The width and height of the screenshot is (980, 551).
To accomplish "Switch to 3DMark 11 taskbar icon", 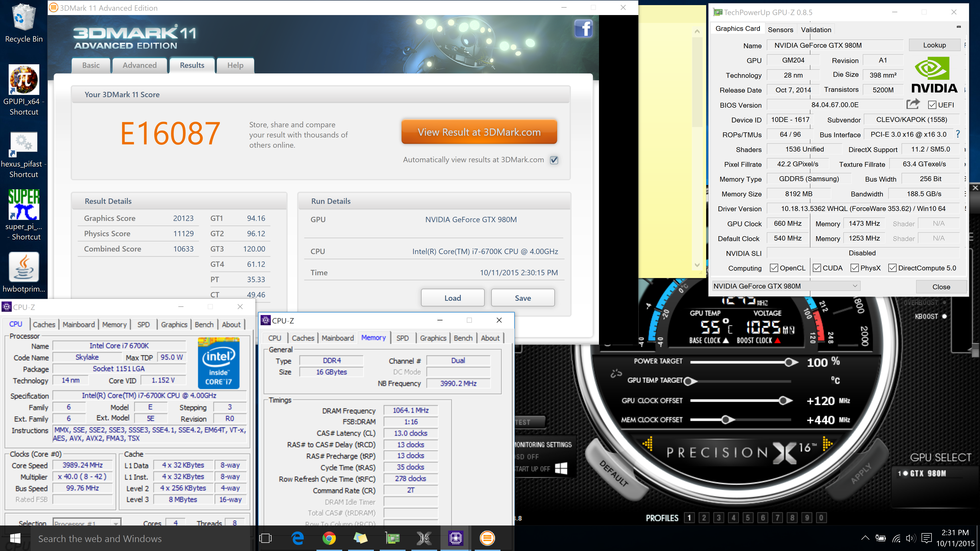I will [x=487, y=539].
